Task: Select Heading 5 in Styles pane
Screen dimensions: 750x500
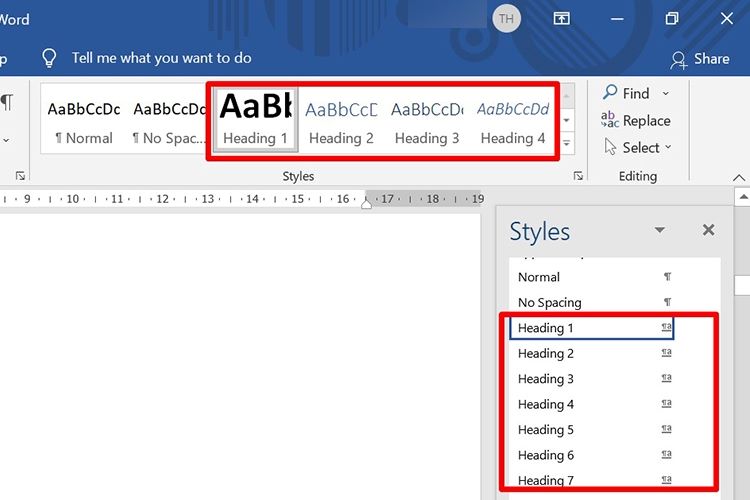Action: coord(592,430)
